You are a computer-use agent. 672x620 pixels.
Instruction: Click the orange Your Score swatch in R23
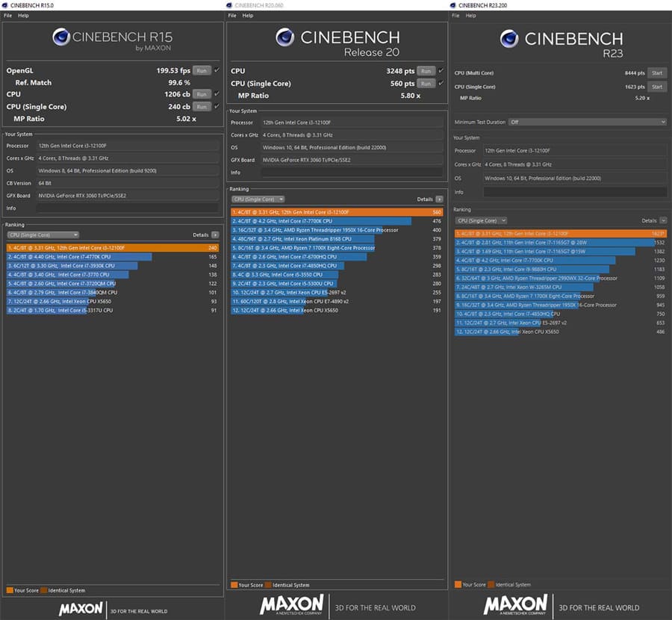pyautogui.click(x=458, y=584)
